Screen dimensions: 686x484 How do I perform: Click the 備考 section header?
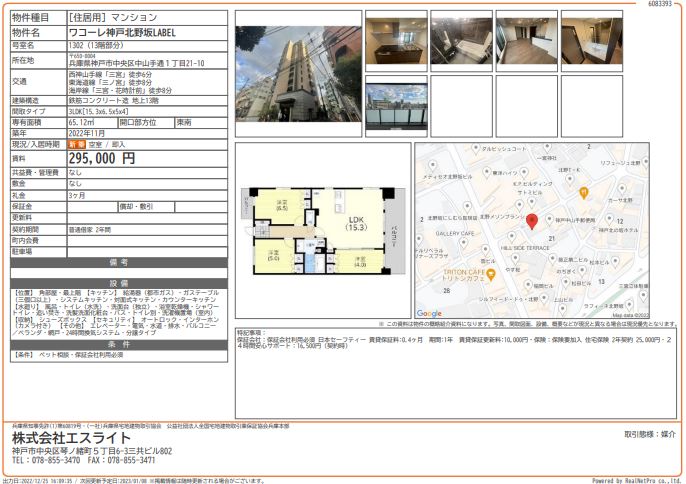(x=119, y=262)
